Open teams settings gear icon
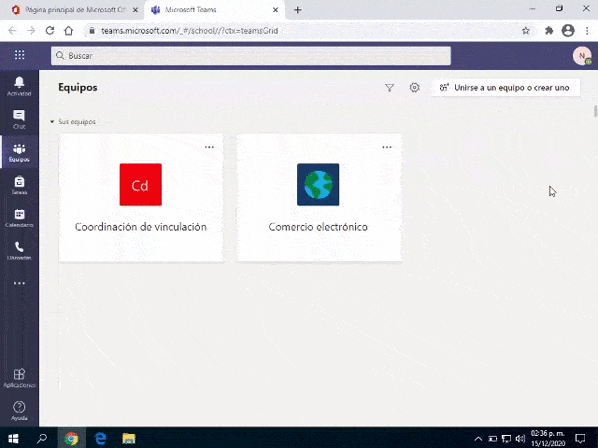 [415, 88]
